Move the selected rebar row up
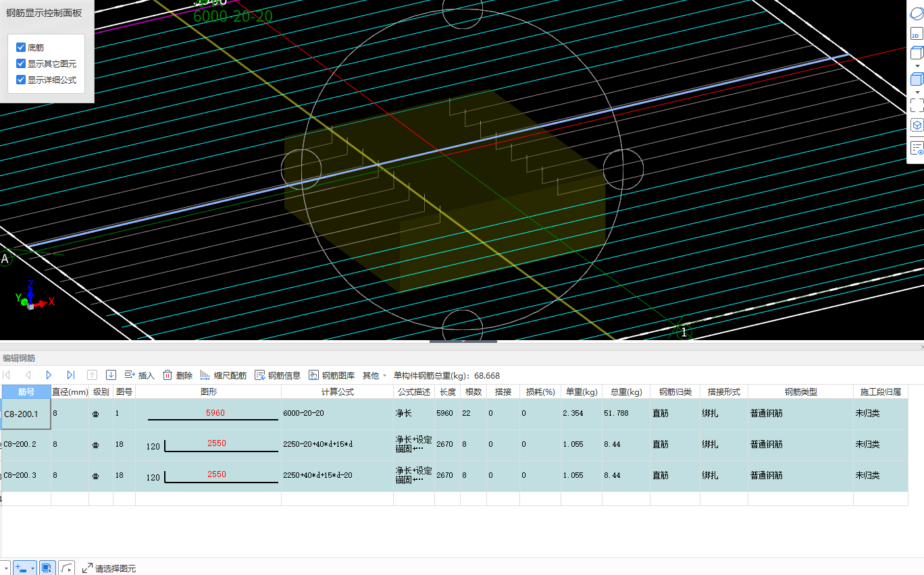The width and height of the screenshot is (924, 575). [x=93, y=375]
